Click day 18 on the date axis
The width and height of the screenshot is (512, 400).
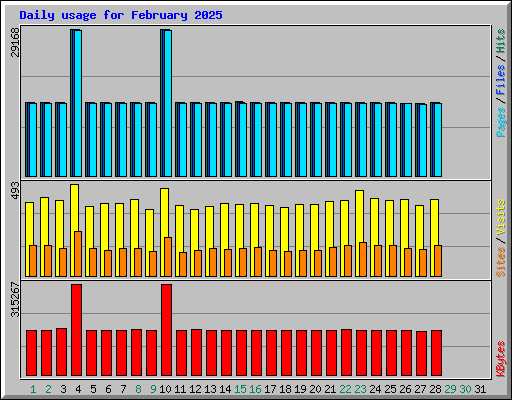(x=285, y=389)
